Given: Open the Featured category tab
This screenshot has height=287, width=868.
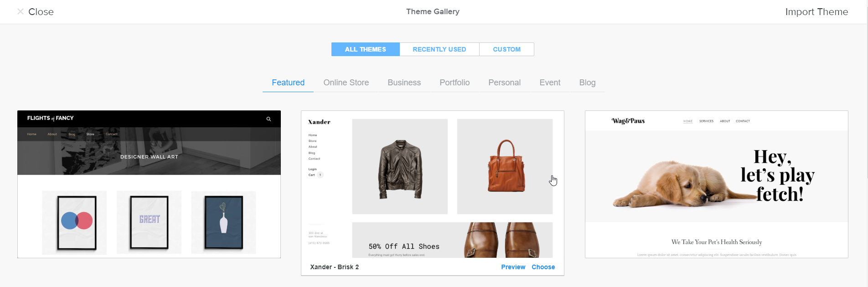Looking at the screenshot, I should [288, 83].
